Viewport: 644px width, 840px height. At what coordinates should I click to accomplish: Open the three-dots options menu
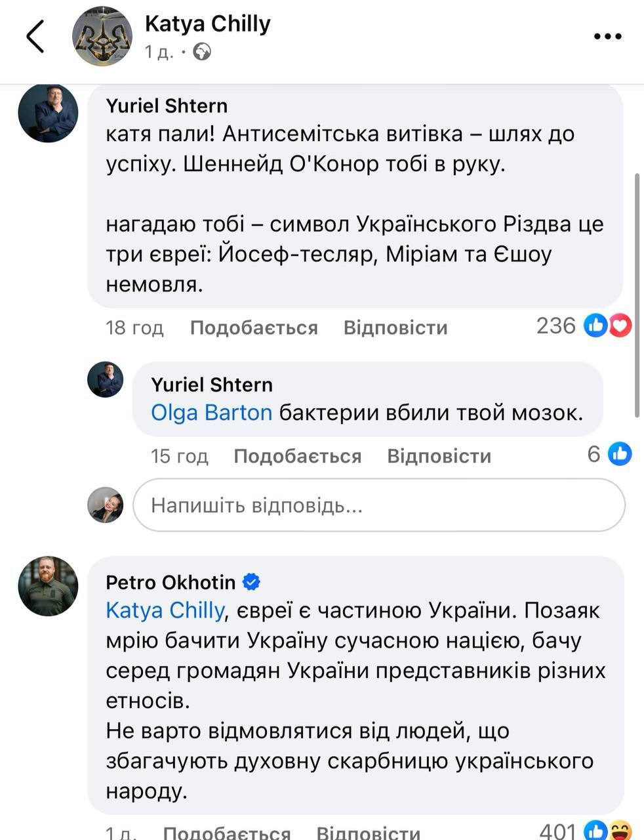tap(607, 37)
